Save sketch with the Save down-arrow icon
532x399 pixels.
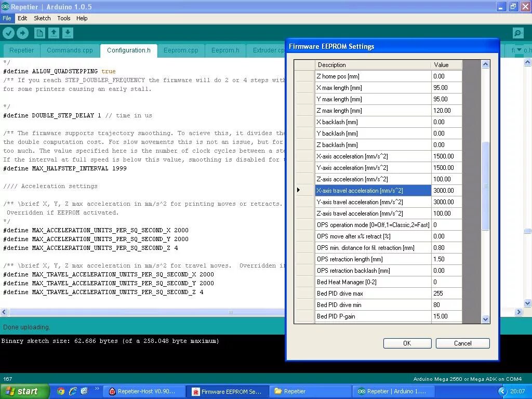tap(68, 33)
